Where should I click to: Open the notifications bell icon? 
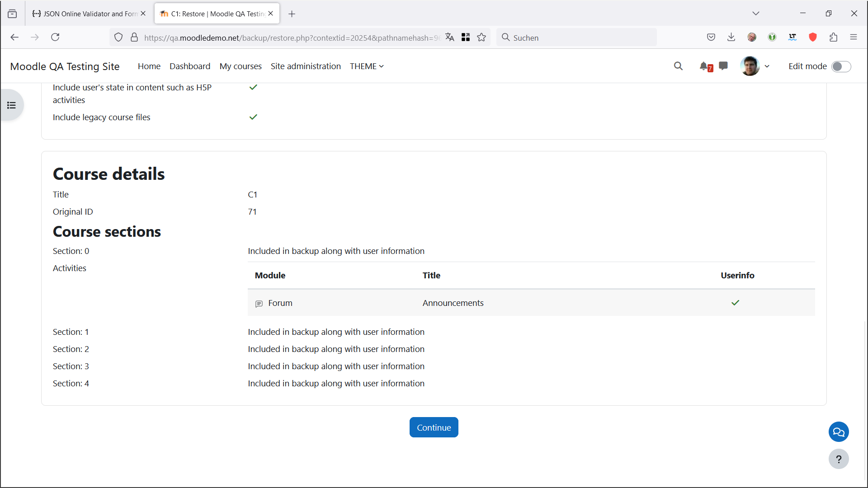click(704, 66)
